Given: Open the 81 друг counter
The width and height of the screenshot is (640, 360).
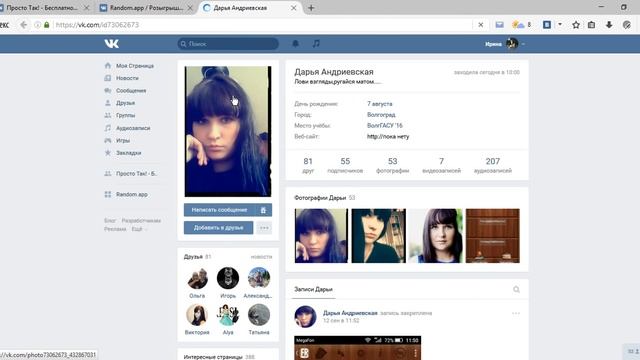Looking at the screenshot, I should point(308,165).
